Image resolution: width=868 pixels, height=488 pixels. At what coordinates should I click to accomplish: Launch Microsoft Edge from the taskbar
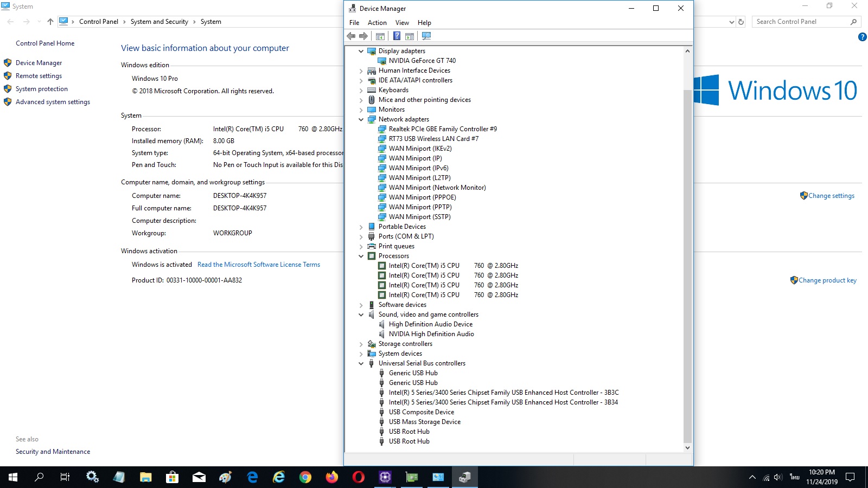click(x=252, y=477)
